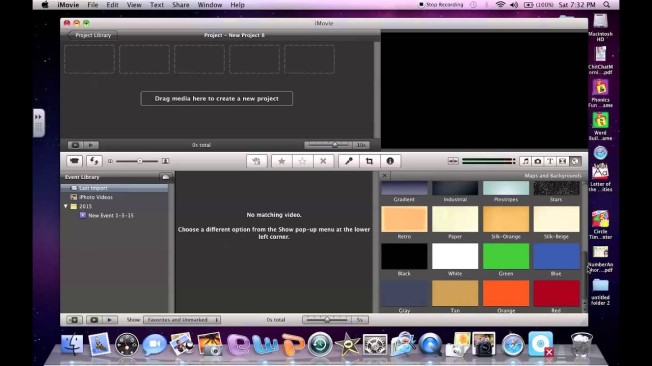The image size is (652, 366).
Task: Open the camera import button
Action: (x=74, y=161)
